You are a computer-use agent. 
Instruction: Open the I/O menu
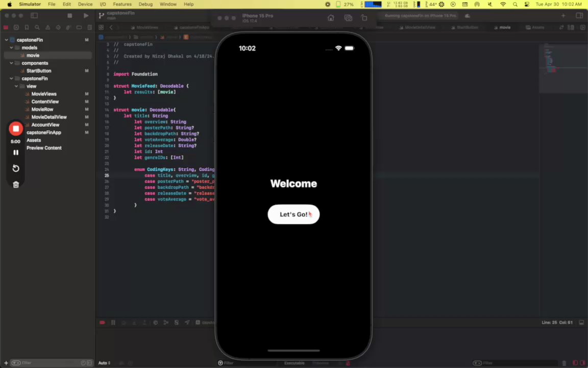click(103, 4)
